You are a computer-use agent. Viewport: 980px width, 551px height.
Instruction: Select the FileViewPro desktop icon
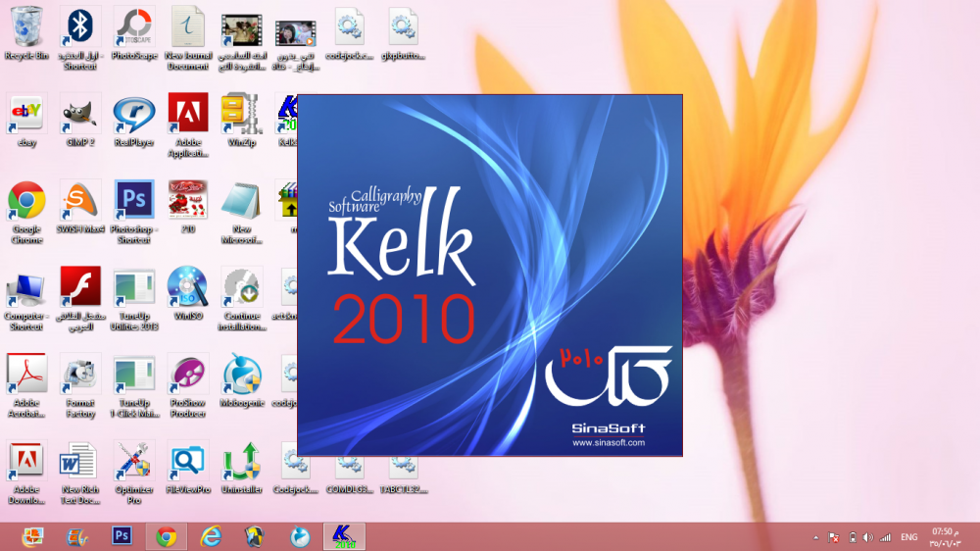click(x=187, y=462)
